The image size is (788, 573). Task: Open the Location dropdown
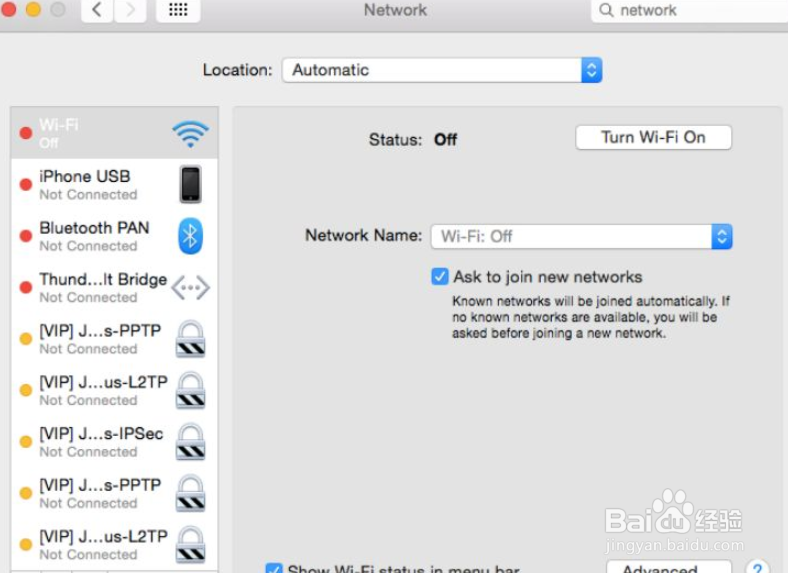(x=442, y=70)
